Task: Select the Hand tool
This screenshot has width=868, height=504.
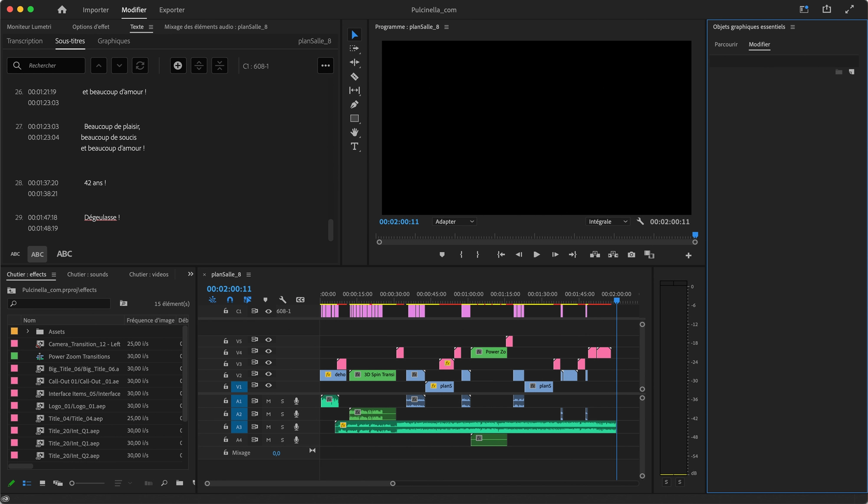Action: pyautogui.click(x=354, y=132)
